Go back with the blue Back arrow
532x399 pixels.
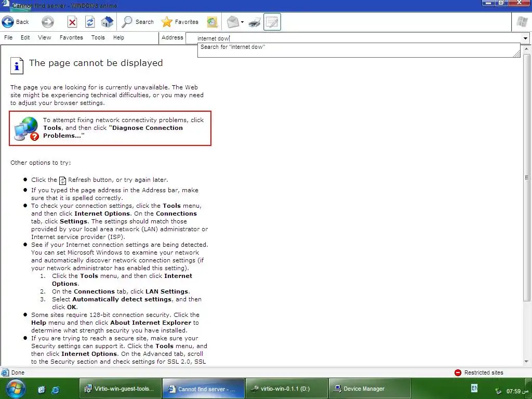pyautogui.click(x=8, y=22)
